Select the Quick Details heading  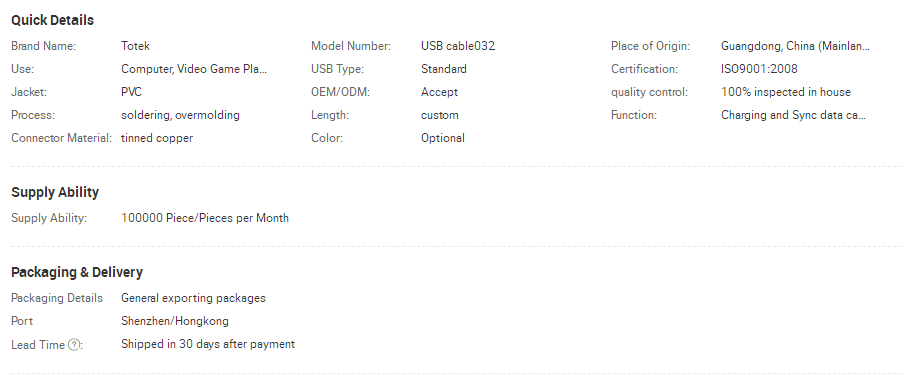click(52, 20)
